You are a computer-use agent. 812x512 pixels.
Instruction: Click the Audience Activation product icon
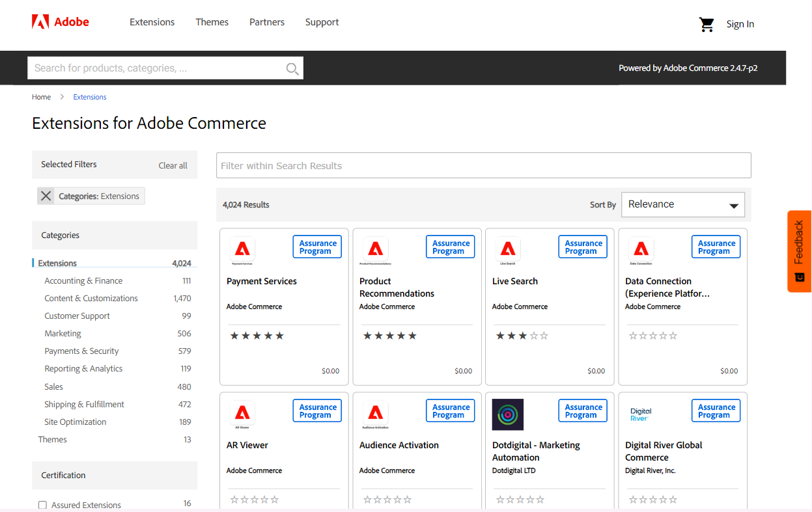[375, 414]
